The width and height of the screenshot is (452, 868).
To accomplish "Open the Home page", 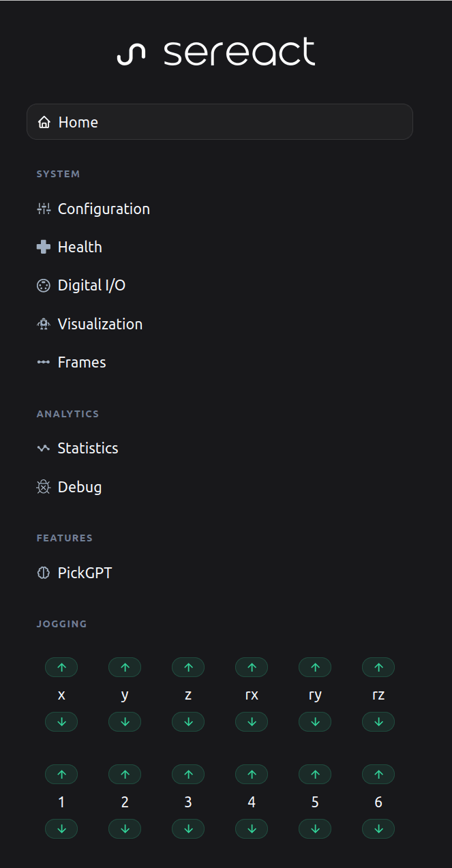I will coord(220,122).
